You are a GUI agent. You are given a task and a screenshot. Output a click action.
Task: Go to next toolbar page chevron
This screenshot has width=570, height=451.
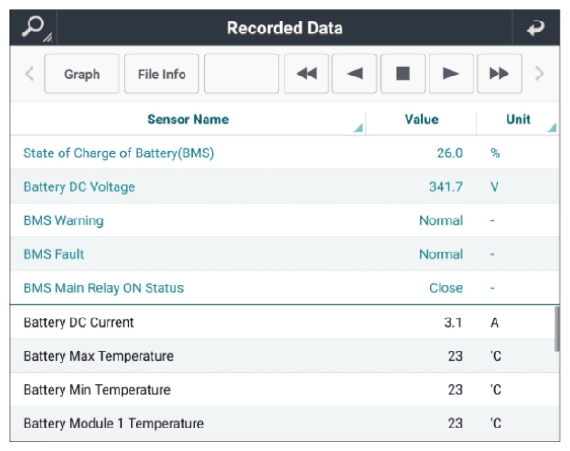point(540,74)
